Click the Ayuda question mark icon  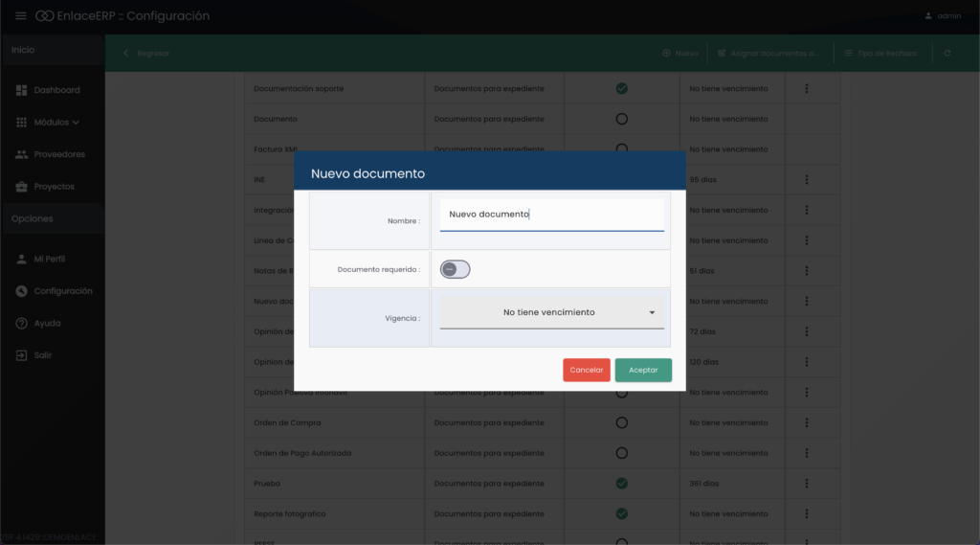tap(21, 324)
